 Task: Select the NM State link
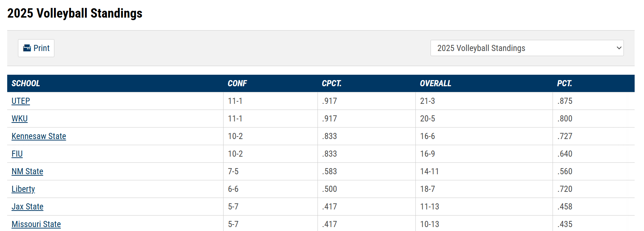27,171
